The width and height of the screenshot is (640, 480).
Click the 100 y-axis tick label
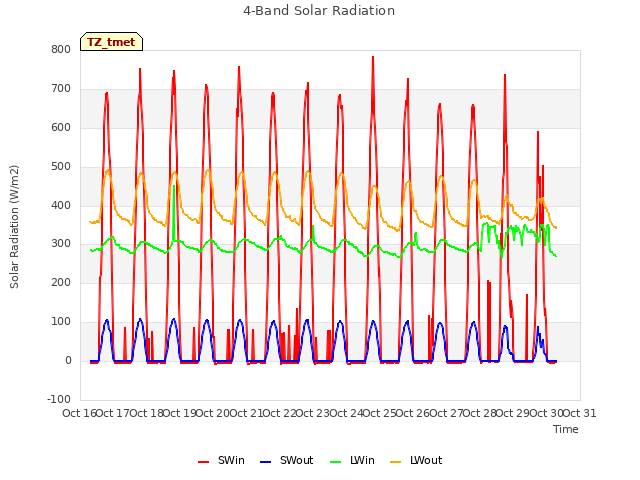(x=61, y=321)
